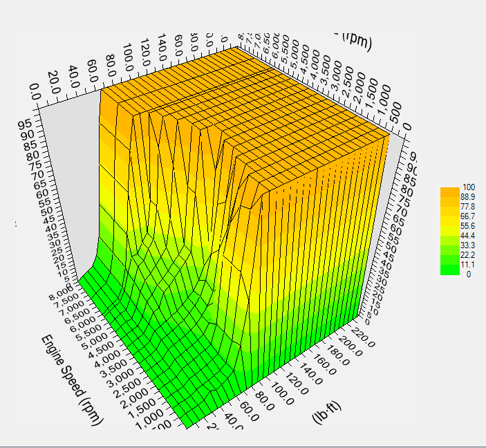Click the bright green legend swatch at 0
This screenshot has height=448, width=486.
(450, 270)
